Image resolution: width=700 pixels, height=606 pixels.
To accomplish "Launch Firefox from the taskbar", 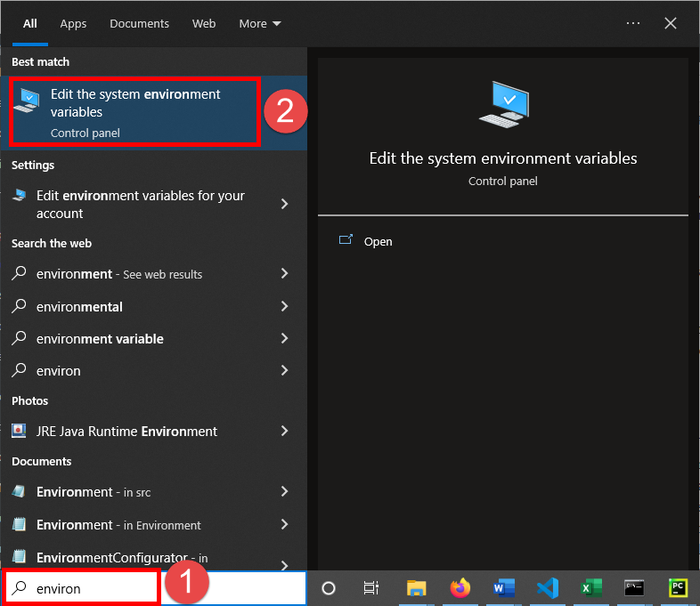I will (x=460, y=587).
